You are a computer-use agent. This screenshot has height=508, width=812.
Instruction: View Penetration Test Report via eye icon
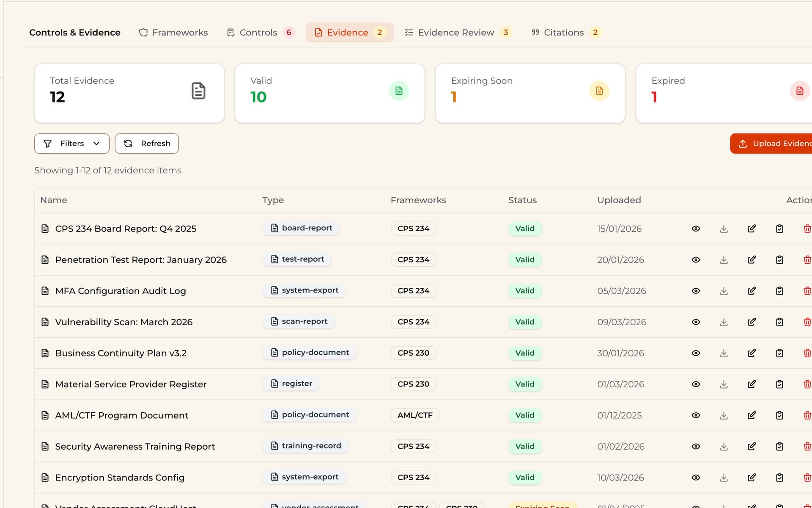click(x=696, y=260)
